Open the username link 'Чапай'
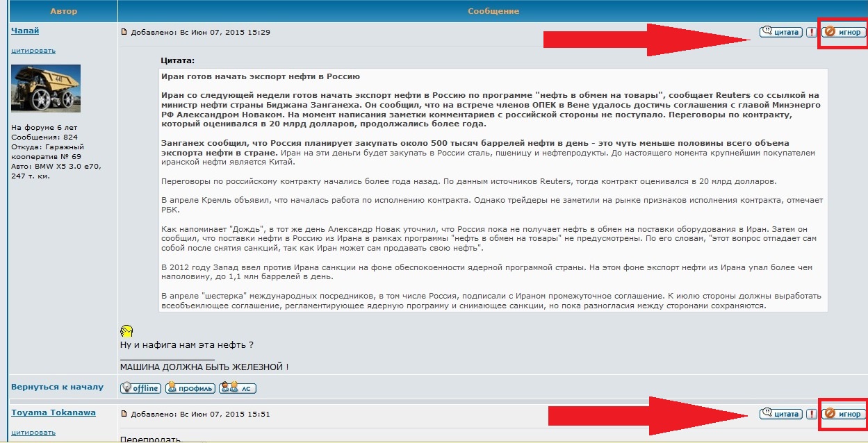The image size is (868, 443). 25,31
